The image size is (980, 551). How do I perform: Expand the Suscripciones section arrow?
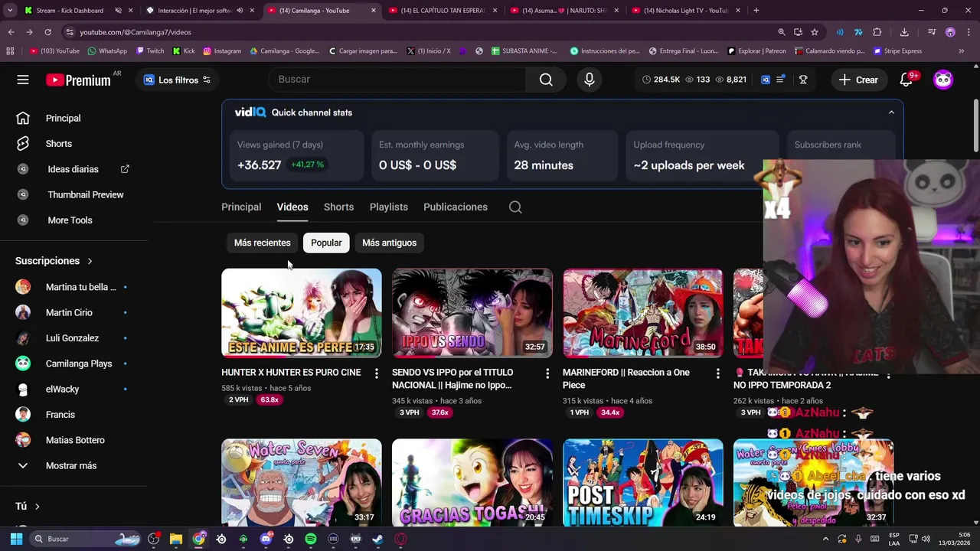(90, 261)
